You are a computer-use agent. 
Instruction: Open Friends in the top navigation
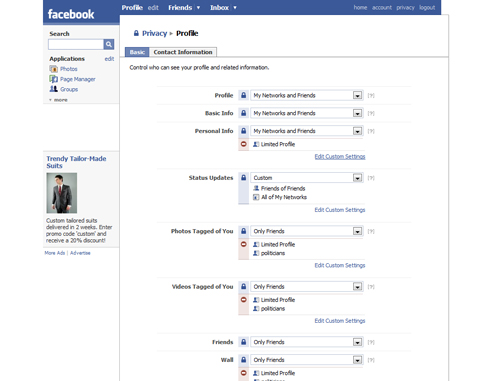tap(180, 7)
